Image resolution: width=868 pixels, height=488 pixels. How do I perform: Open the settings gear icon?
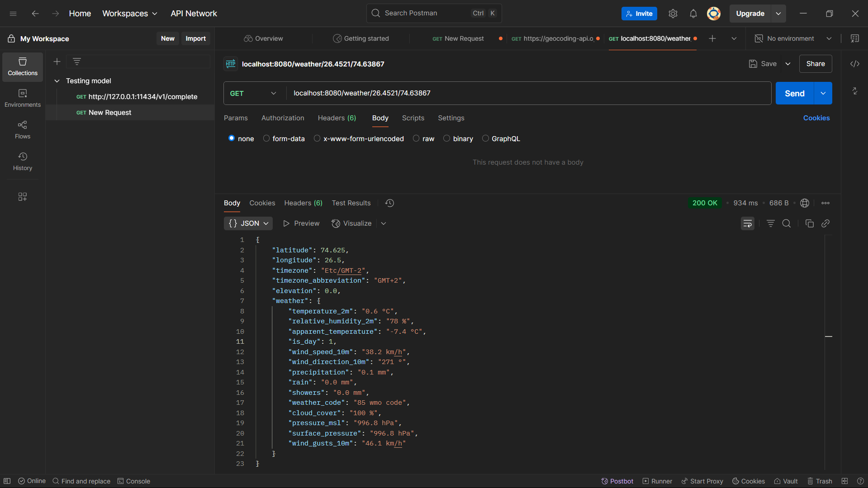673,14
